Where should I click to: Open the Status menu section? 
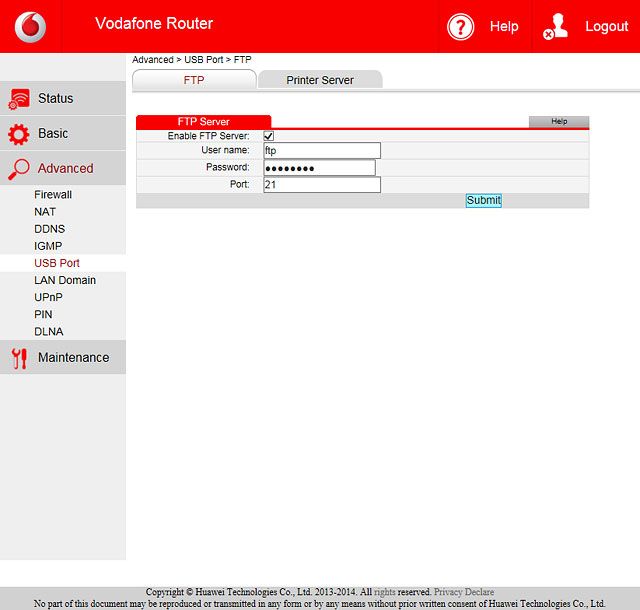point(63,98)
